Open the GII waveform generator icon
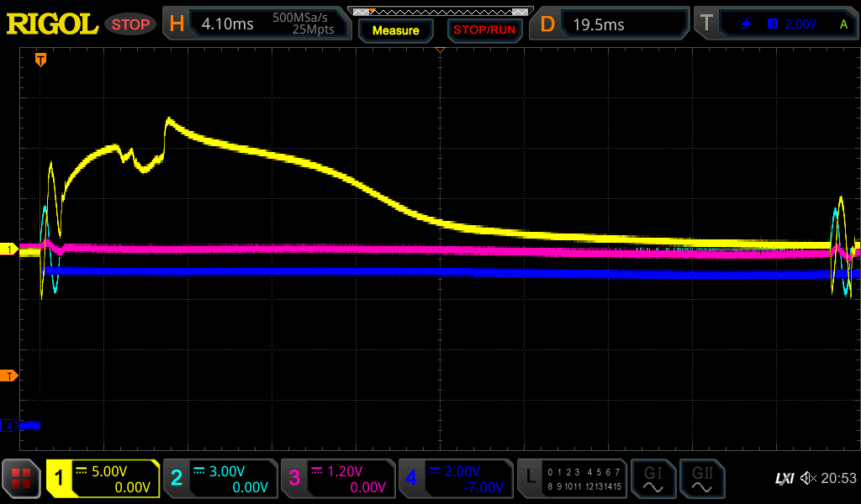 click(x=700, y=479)
